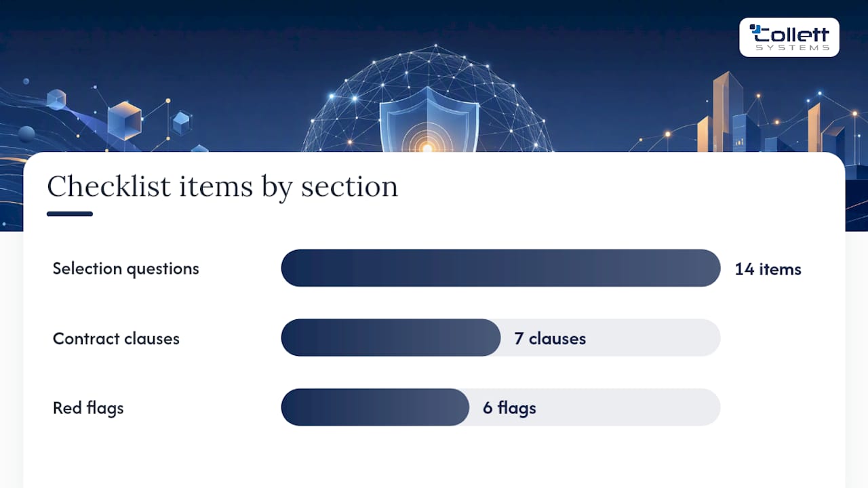Select the 'Red flags' label
This screenshot has width=868, height=488.
[x=88, y=408]
